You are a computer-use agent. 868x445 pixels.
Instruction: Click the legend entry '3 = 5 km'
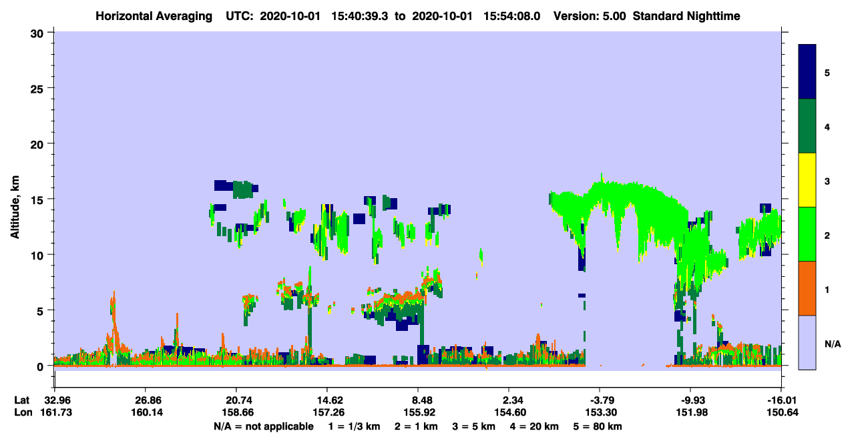coord(473,426)
